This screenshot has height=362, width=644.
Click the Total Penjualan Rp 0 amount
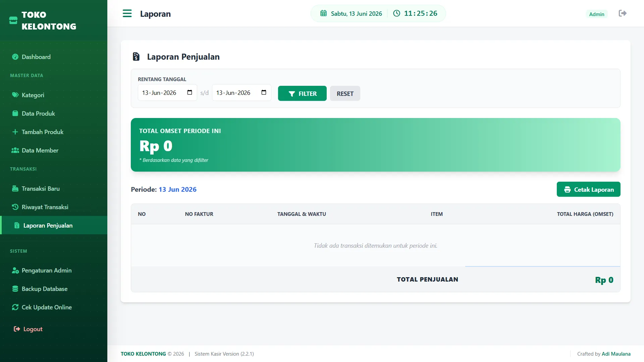point(604,280)
